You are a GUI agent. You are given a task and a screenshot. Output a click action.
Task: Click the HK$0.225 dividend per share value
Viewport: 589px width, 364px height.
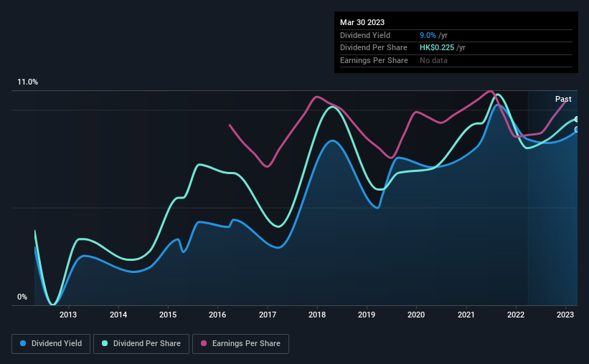[437, 48]
